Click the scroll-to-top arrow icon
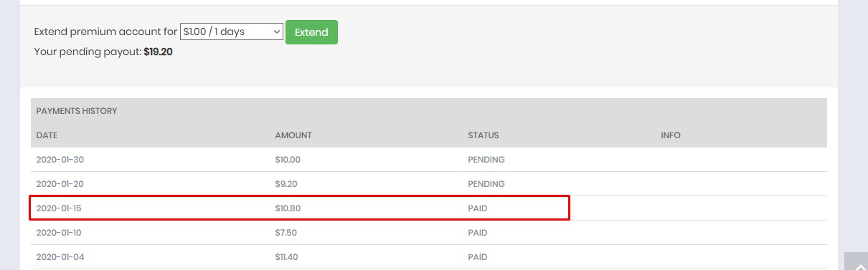The width and height of the screenshot is (868, 270). [856, 261]
